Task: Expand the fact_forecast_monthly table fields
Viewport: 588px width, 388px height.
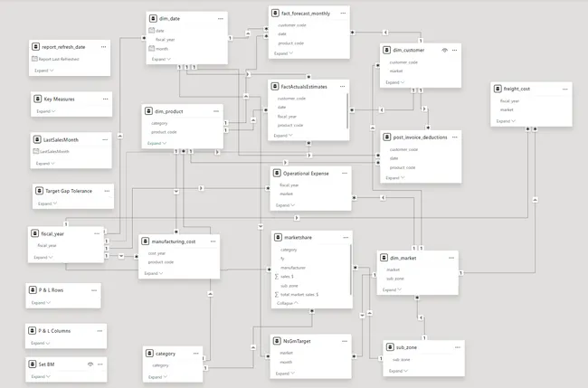Action: (283, 53)
